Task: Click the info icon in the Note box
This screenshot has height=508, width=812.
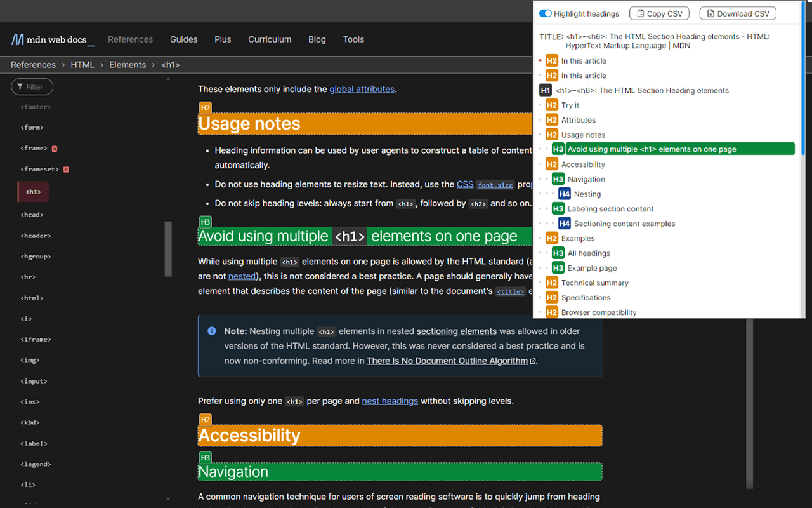Action: click(211, 331)
